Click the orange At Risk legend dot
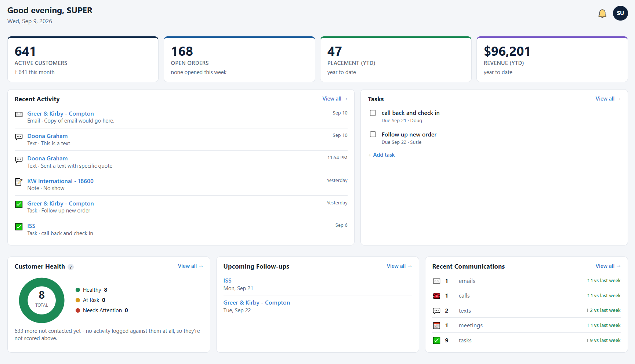Screen dimensions: 635x364 tap(78, 300)
